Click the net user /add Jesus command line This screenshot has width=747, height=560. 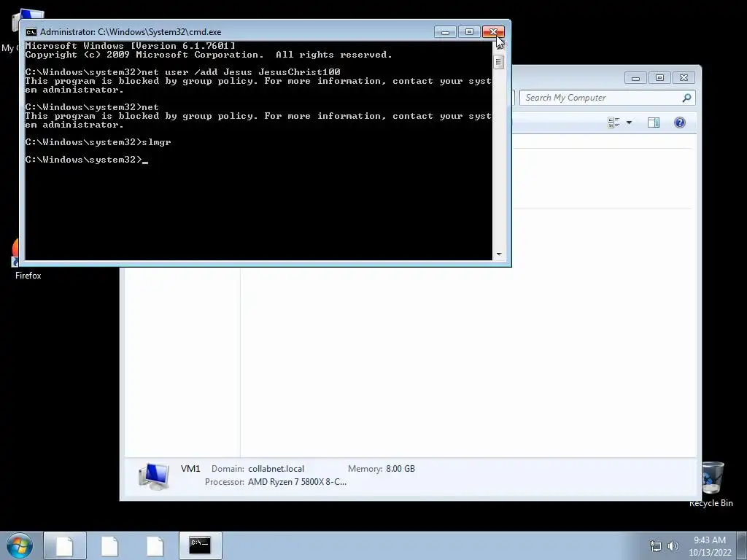[x=182, y=72]
